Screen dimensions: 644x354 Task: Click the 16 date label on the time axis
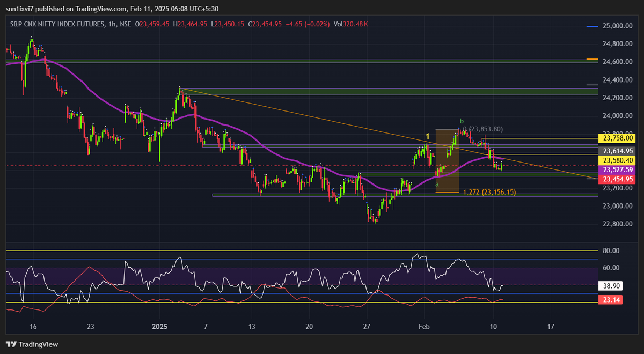[33, 326]
